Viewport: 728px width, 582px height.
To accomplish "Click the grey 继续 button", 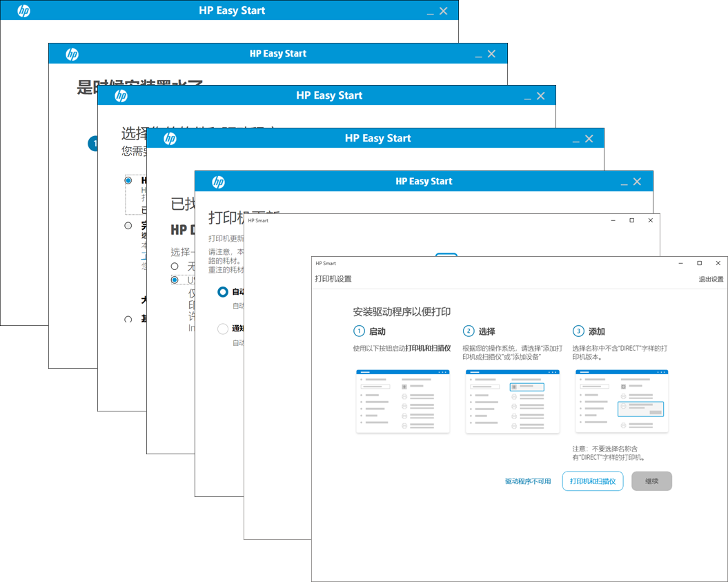I will click(x=652, y=481).
